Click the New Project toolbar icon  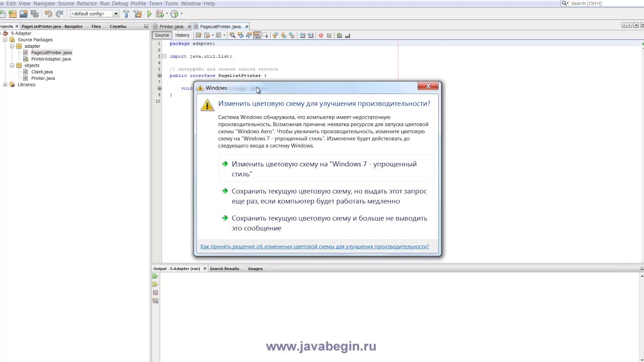point(12,14)
